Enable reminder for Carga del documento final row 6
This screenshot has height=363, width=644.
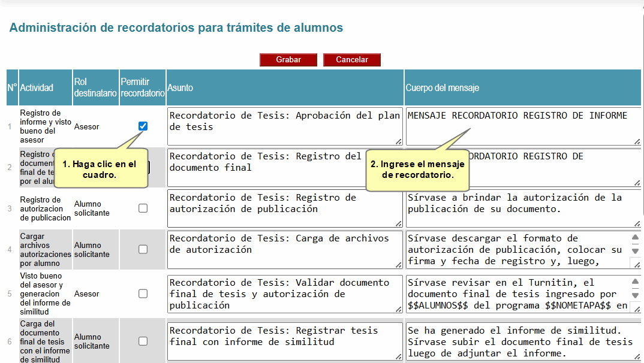(143, 341)
